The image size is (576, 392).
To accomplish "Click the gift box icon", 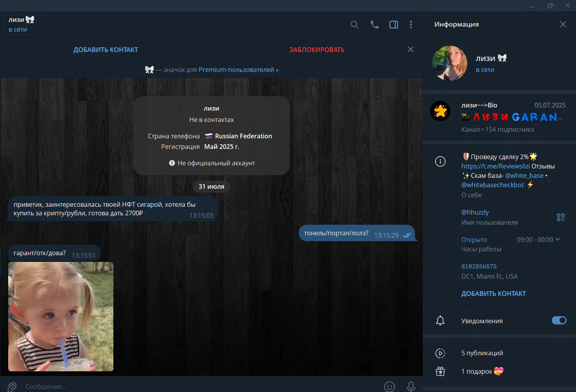I will click(440, 371).
